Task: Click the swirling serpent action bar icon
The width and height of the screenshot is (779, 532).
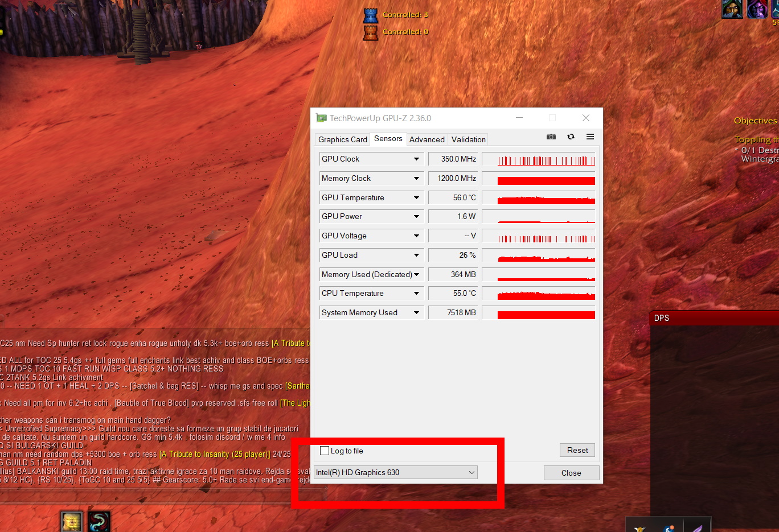Action: pos(99,522)
